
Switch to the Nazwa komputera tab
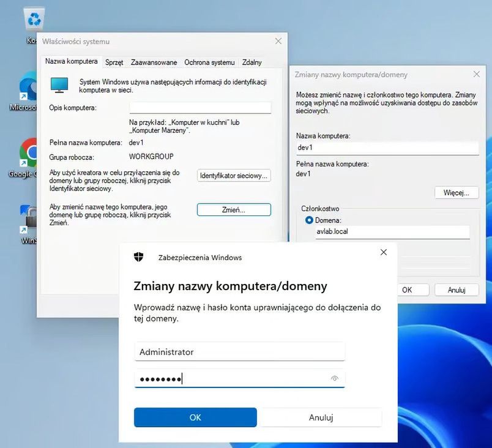click(x=71, y=61)
